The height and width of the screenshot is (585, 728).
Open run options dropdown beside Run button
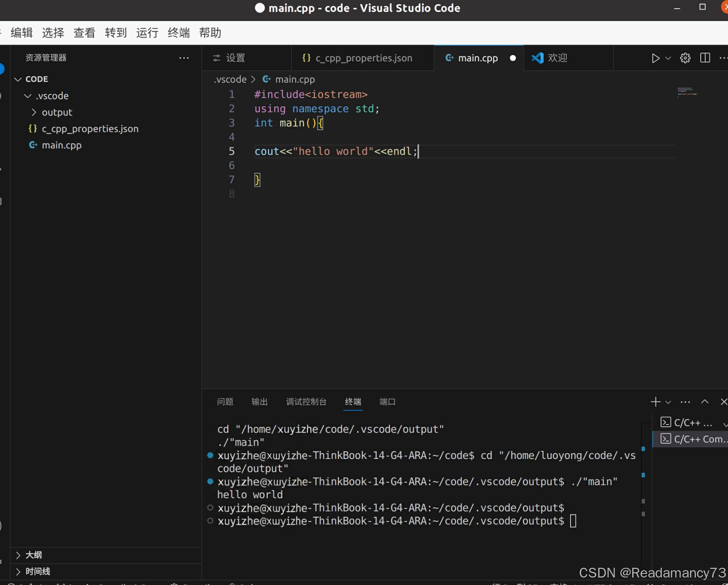click(x=668, y=58)
